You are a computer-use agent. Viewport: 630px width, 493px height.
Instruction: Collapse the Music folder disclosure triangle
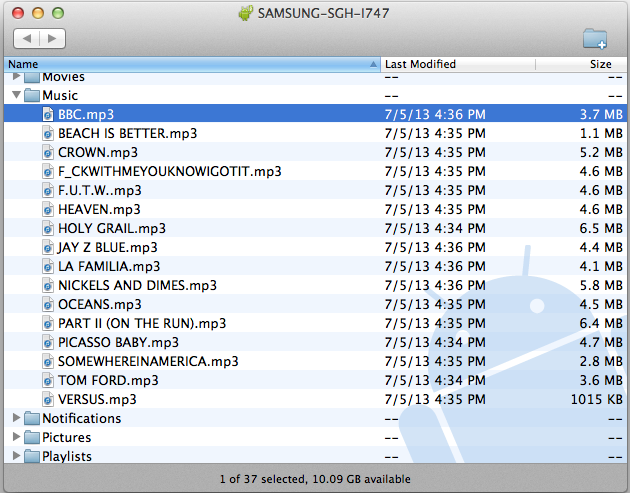coord(16,95)
